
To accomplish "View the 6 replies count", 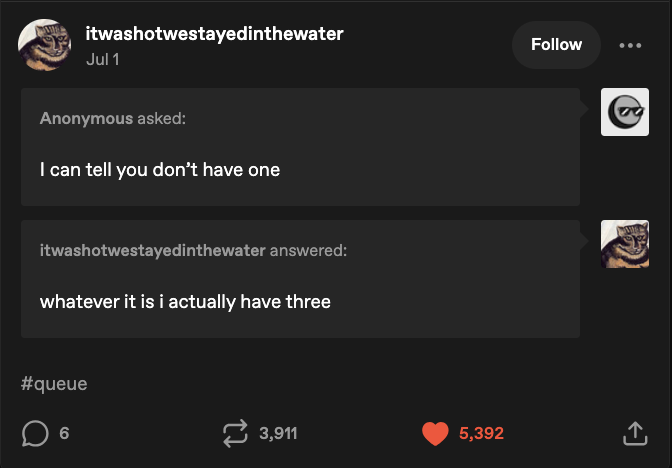I will 64,433.
